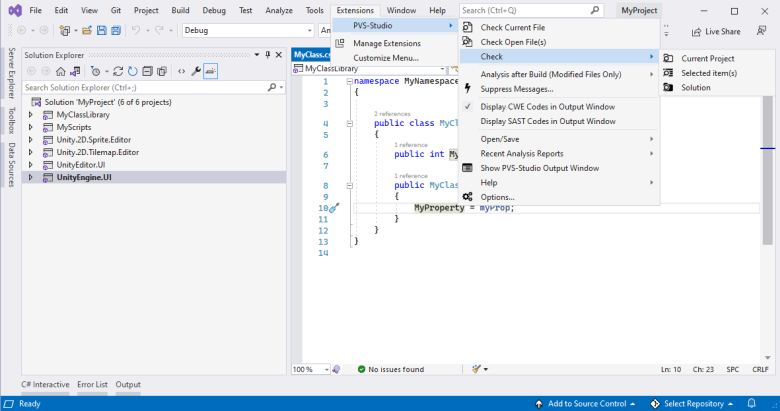The height and width of the screenshot is (411, 780).
Task: Enable Display SAST Codes in Output Window
Action: [x=548, y=121]
